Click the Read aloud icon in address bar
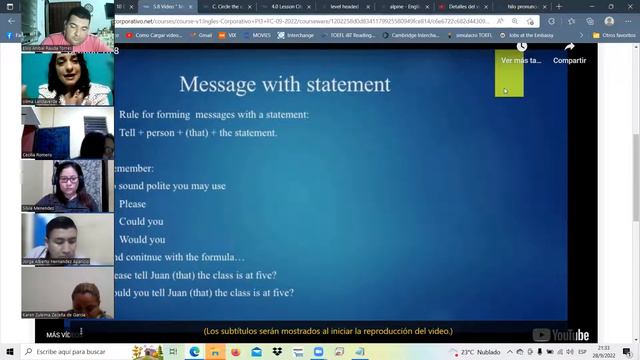 [x=500, y=21]
